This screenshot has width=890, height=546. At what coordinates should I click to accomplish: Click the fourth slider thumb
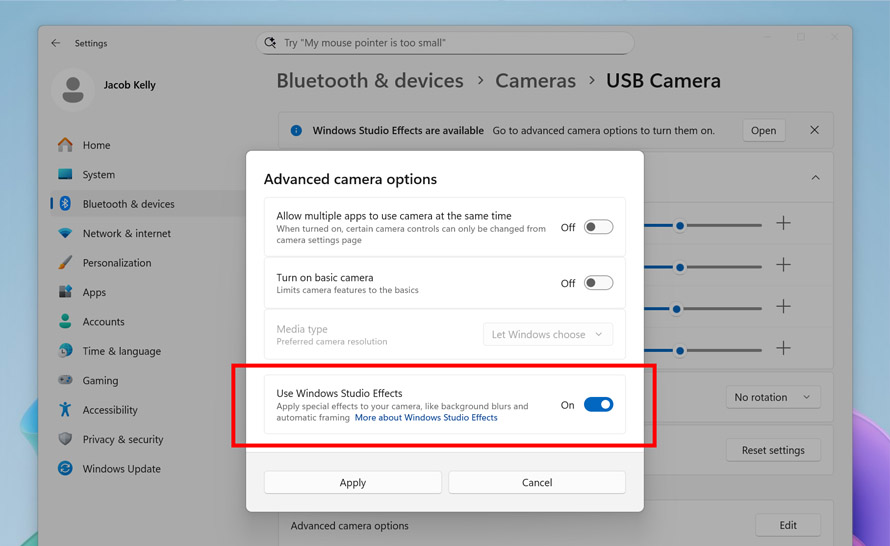[679, 351]
